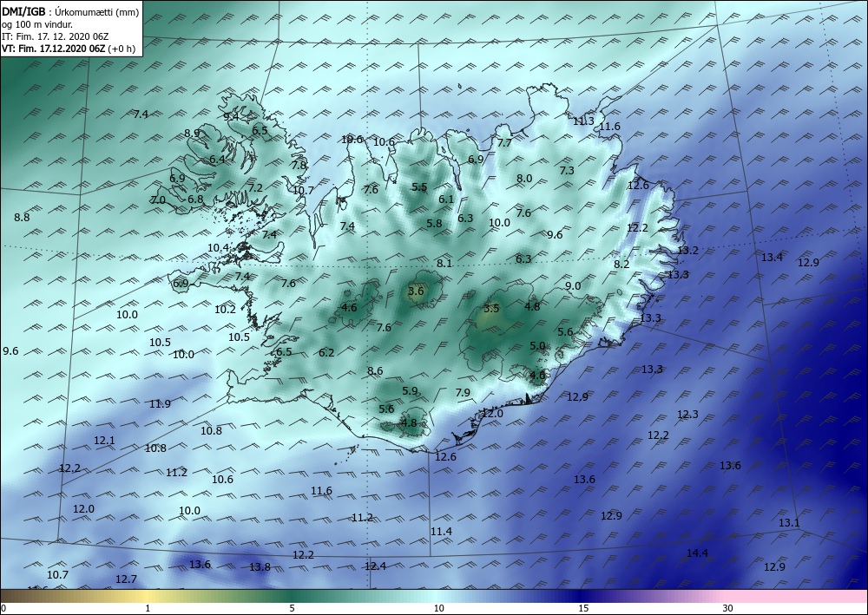Select the 3.6 value on the map
This screenshot has width=868, height=615.
416,291
